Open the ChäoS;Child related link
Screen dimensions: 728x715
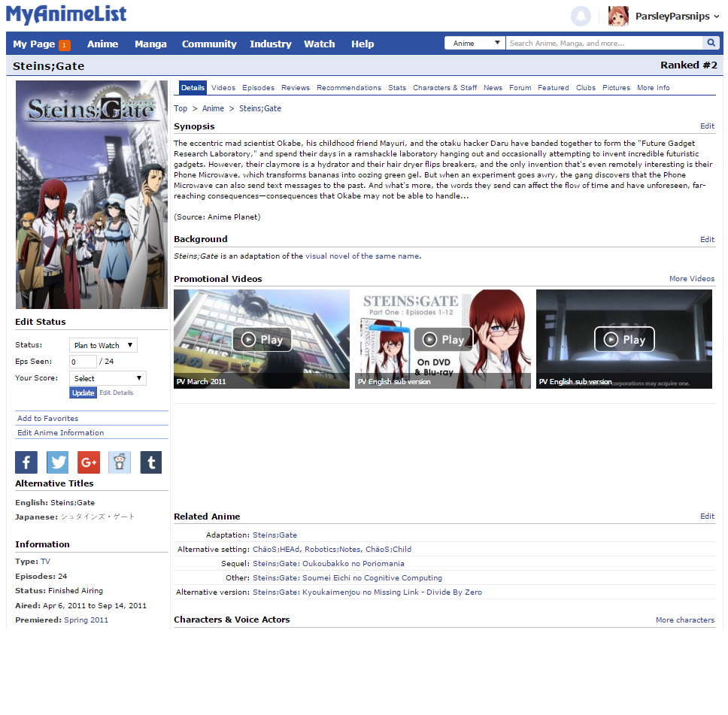pos(388,550)
